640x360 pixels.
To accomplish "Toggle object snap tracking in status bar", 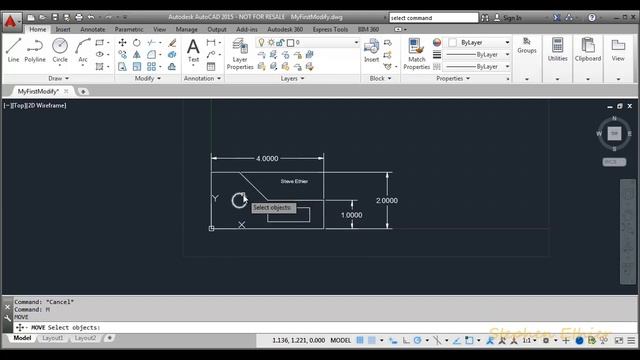I will [457, 340].
